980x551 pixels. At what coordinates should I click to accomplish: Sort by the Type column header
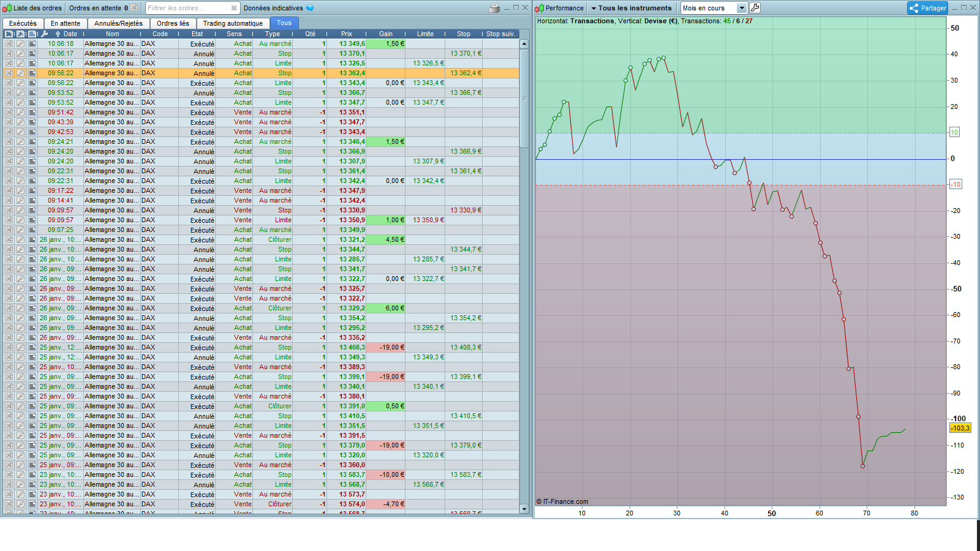[x=273, y=34]
